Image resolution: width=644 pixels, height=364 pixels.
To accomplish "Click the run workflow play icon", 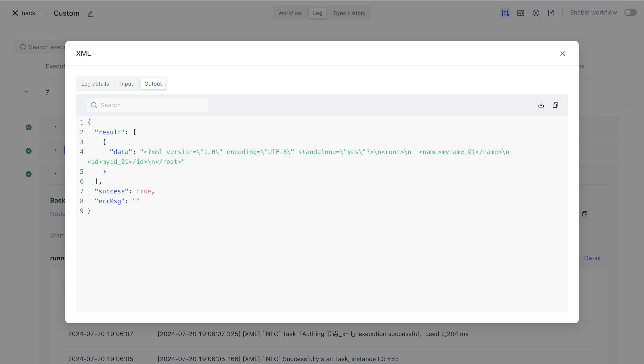I will point(536,13).
